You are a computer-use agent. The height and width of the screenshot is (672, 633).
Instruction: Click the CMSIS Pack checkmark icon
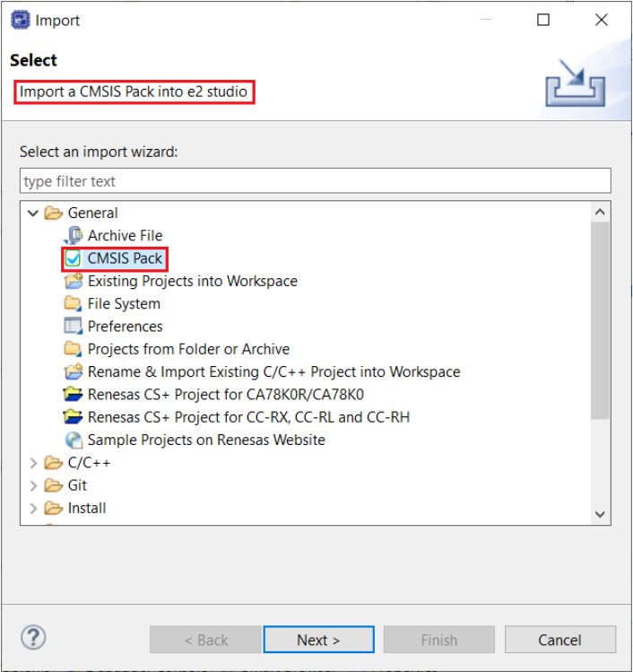tap(73, 258)
